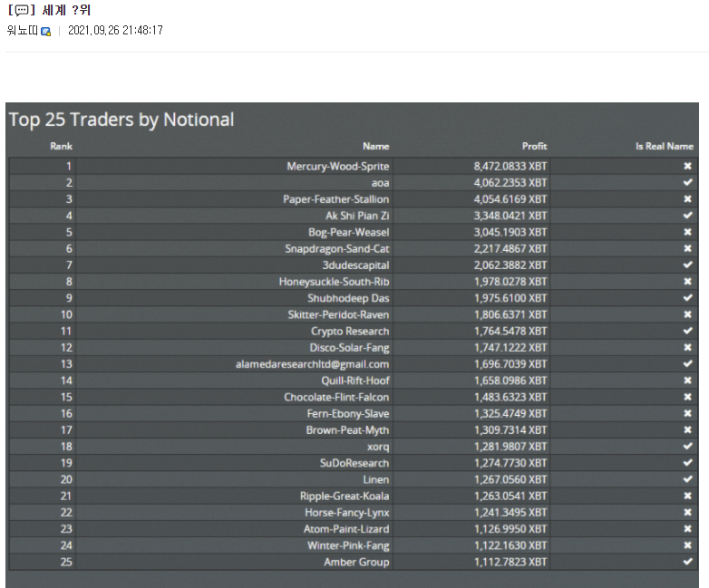Viewport: 709px width, 588px height.
Task: Select the name Winter-Pink-Fang
Action: pos(348,546)
